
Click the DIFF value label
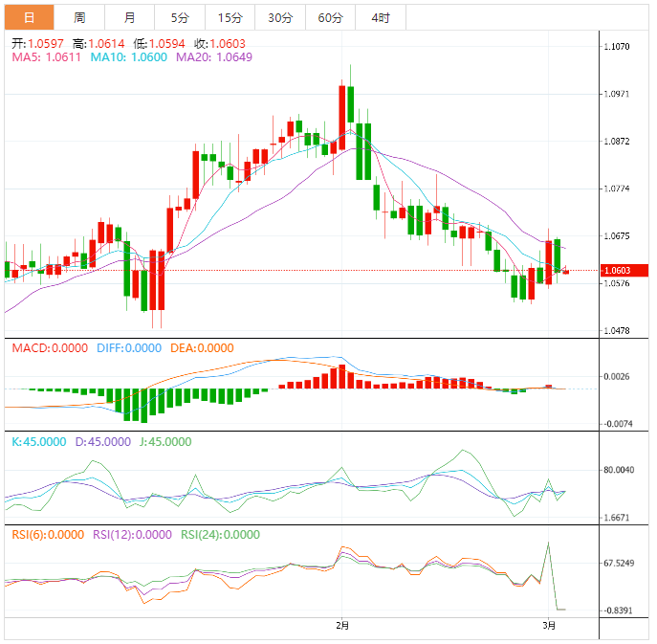pyautogui.click(x=128, y=348)
